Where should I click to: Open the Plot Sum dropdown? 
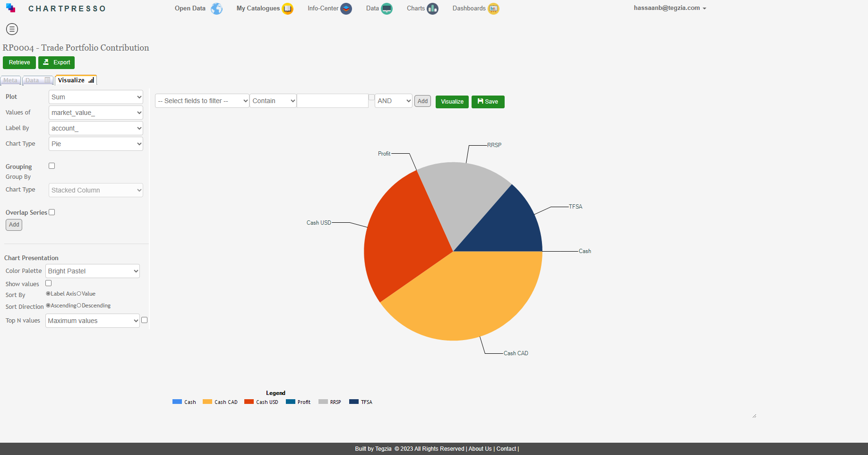tap(96, 97)
